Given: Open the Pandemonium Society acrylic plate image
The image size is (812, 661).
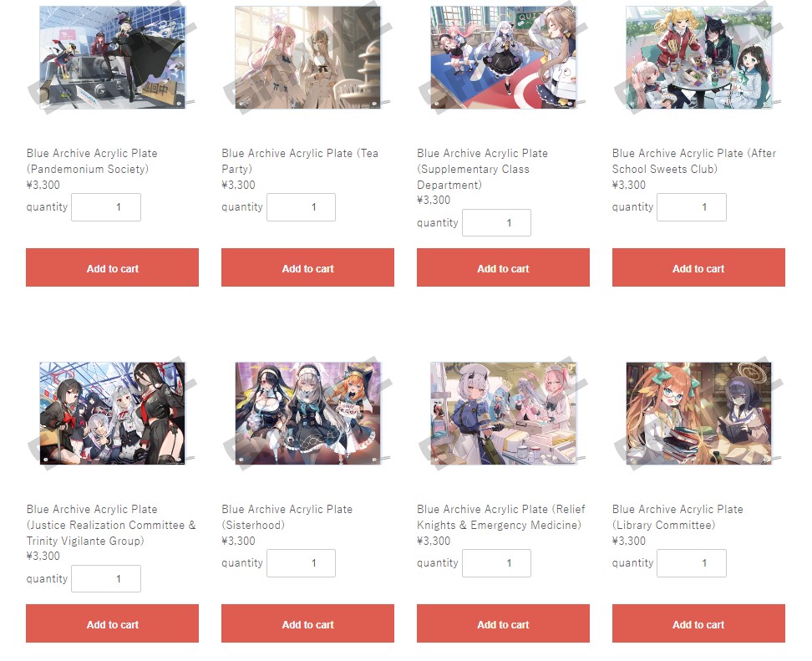Looking at the screenshot, I should (x=113, y=58).
